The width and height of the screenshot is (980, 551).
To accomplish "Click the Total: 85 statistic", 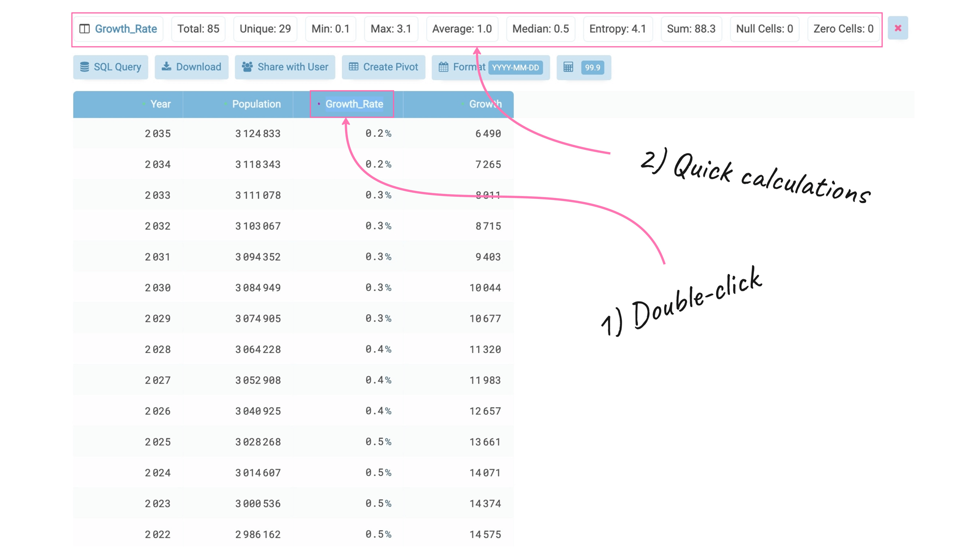I will click(199, 29).
